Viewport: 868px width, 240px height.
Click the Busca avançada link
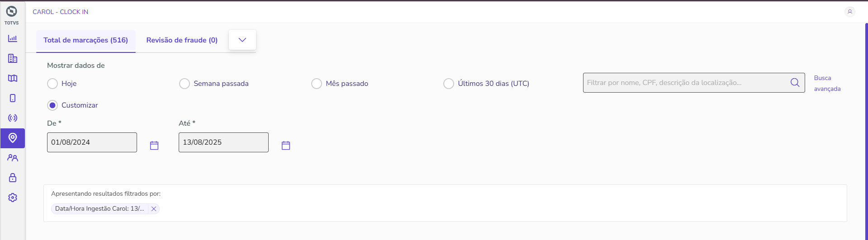click(x=827, y=83)
